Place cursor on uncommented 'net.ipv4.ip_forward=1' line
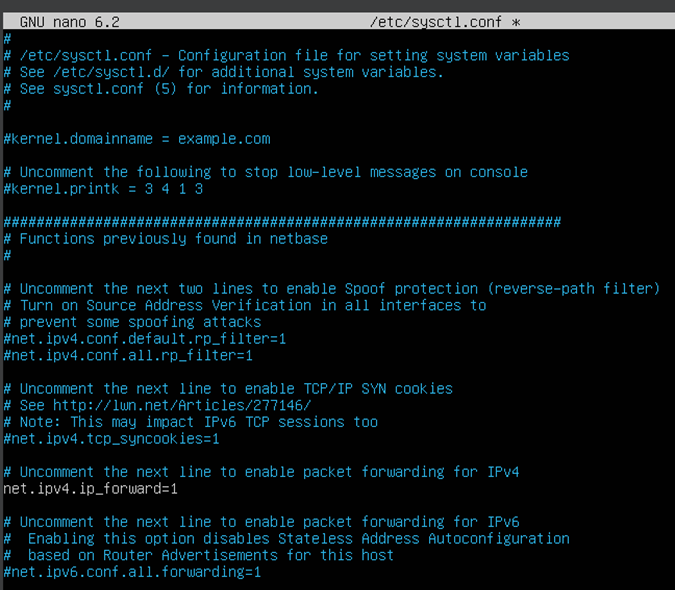 (x=90, y=489)
